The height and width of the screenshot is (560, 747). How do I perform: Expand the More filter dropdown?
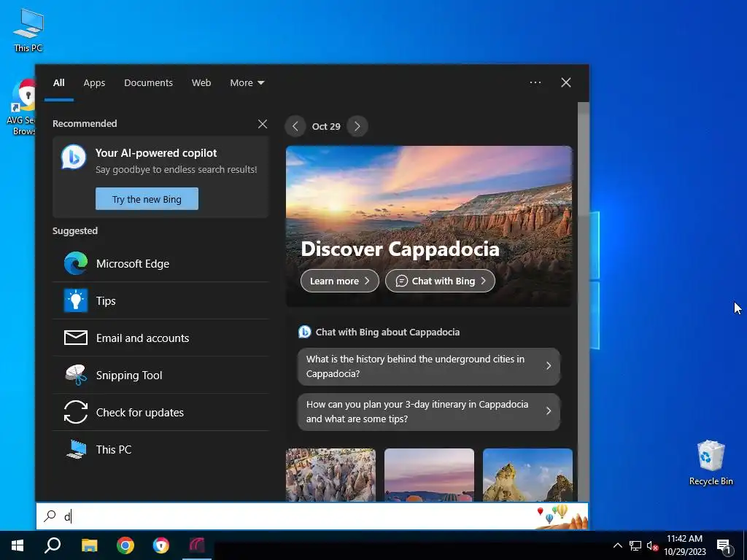pos(247,82)
